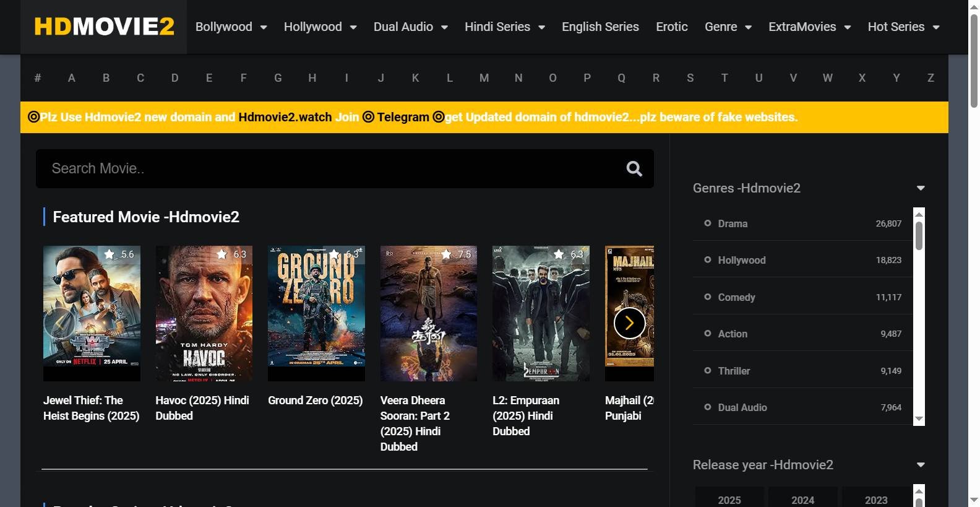Click the Hollywood genre count 18,823
The image size is (980, 507).
click(888, 260)
